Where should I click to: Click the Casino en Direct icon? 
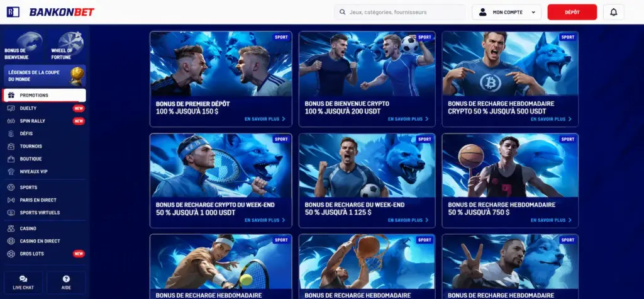pos(11,241)
